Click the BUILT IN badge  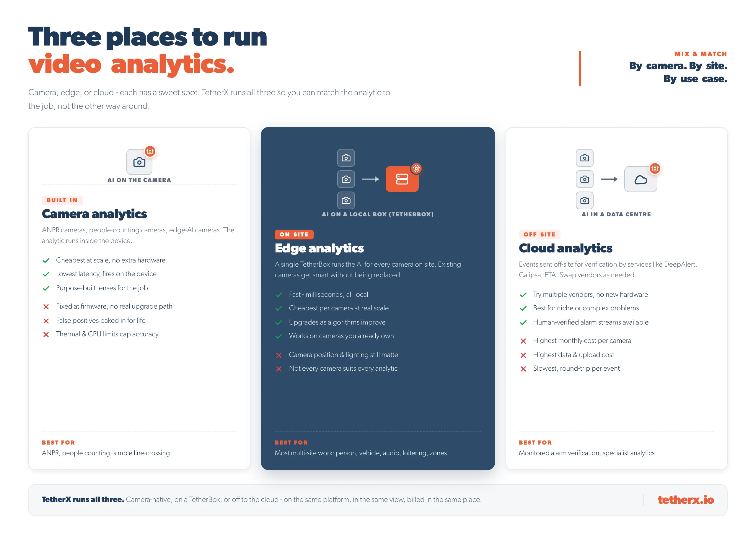click(62, 200)
